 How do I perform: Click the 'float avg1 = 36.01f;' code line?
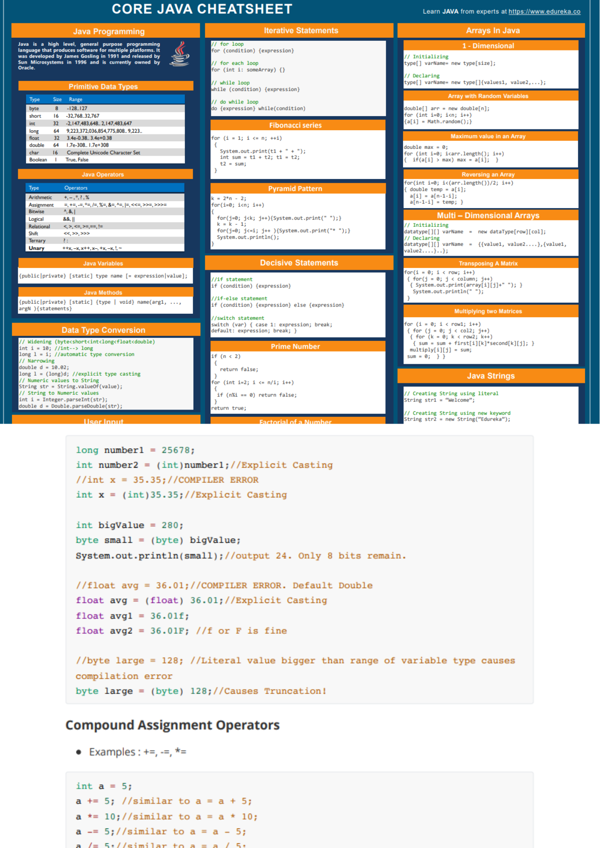(x=133, y=616)
